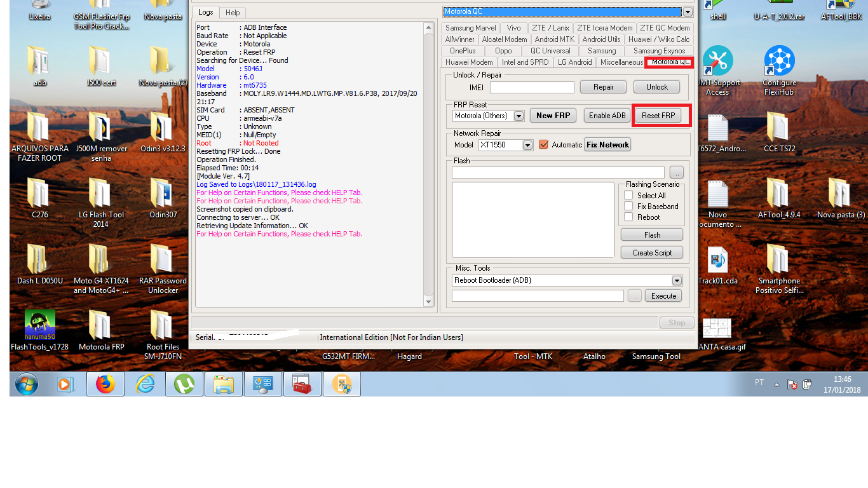Viewport: 868px width, 488px height.
Task: Select the LG Android tab
Action: (574, 62)
